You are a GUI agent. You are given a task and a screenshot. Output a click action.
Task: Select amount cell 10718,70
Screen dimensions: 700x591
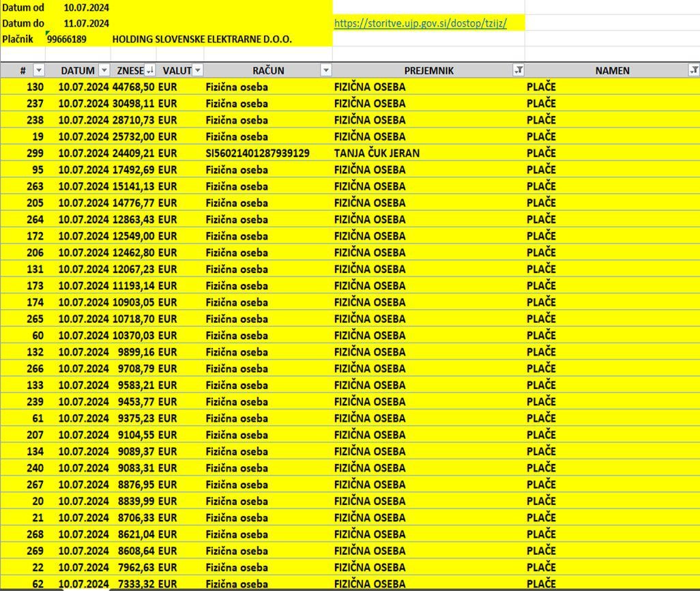click(x=133, y=319)
